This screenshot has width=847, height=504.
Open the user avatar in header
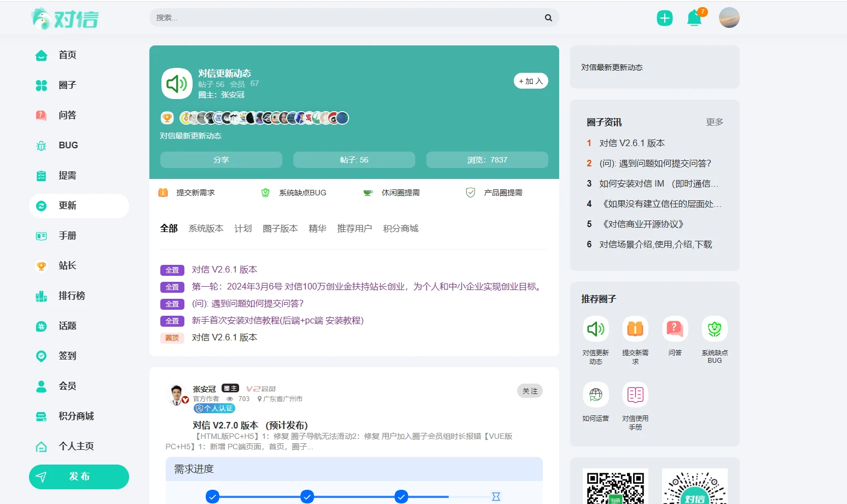point(729,18)
